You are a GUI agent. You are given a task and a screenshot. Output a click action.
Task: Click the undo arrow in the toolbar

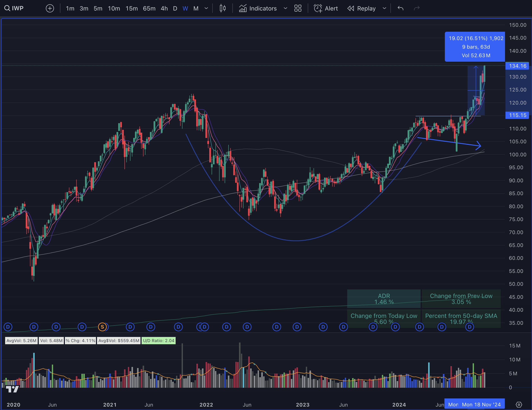400,8
